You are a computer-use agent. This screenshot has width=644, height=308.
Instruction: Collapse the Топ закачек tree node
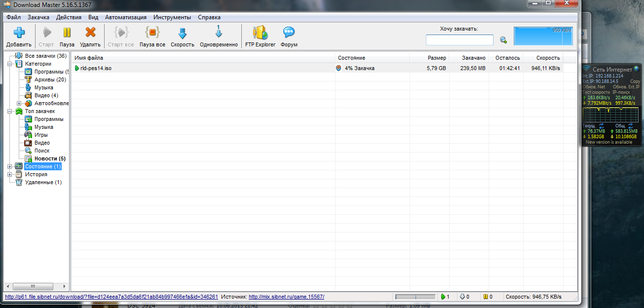10,111
